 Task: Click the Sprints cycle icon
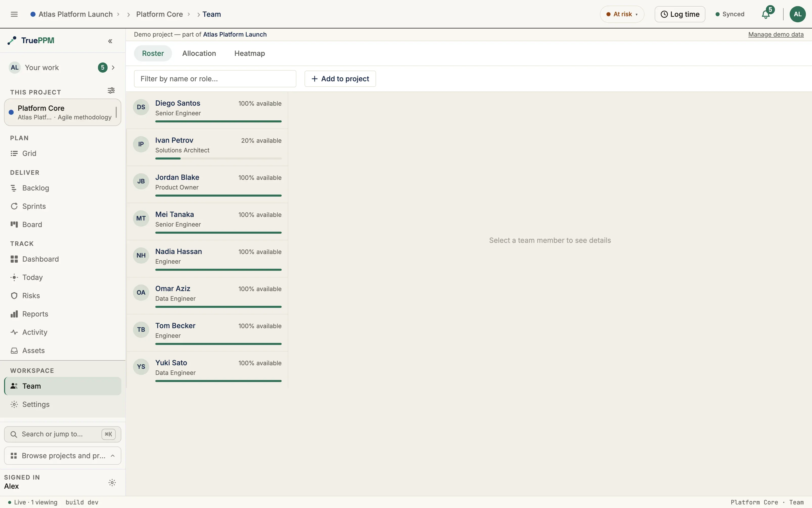pyautogui.click(x=14, y=206)
